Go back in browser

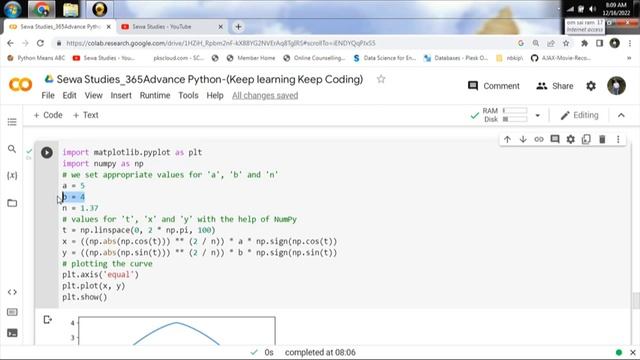point(11,43)
